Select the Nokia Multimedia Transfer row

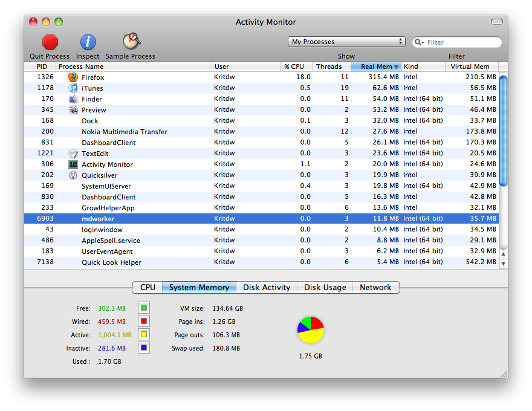(261, 132)
